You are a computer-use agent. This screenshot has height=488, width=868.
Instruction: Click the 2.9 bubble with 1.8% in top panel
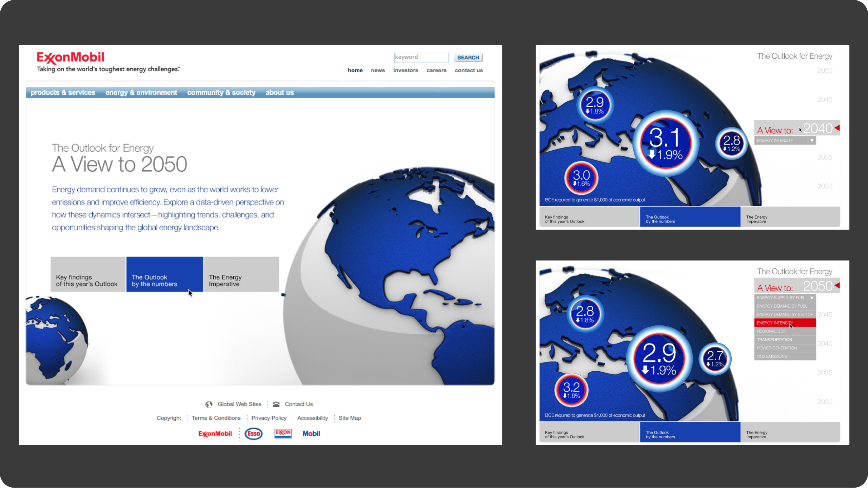tap(595, 105)
